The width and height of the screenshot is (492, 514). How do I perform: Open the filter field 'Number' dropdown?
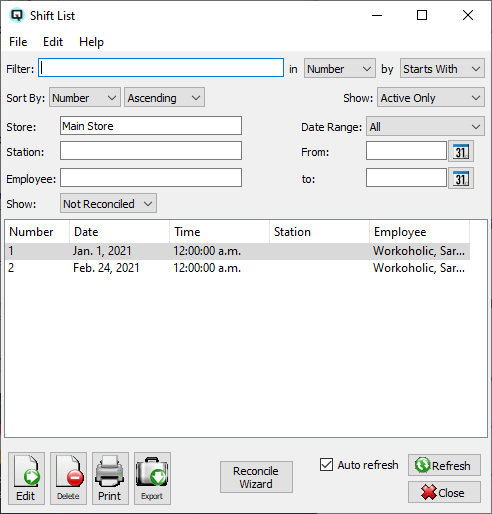[x=340, y=69]
